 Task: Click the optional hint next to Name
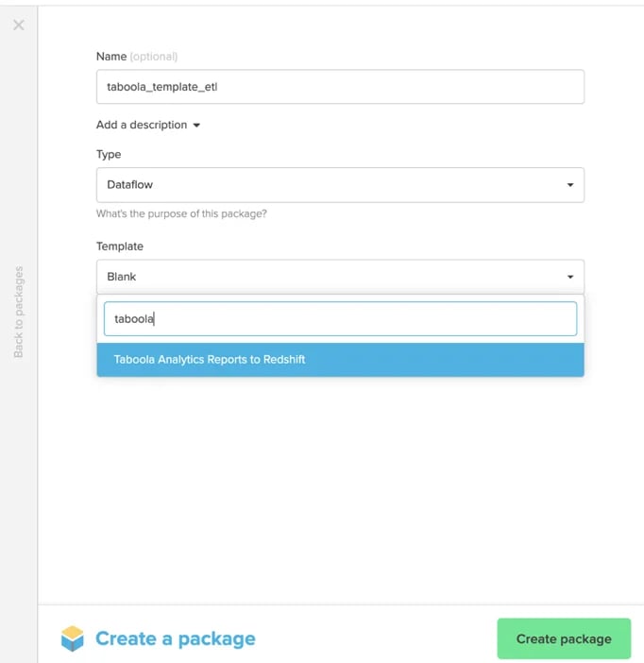pos(154,57)
